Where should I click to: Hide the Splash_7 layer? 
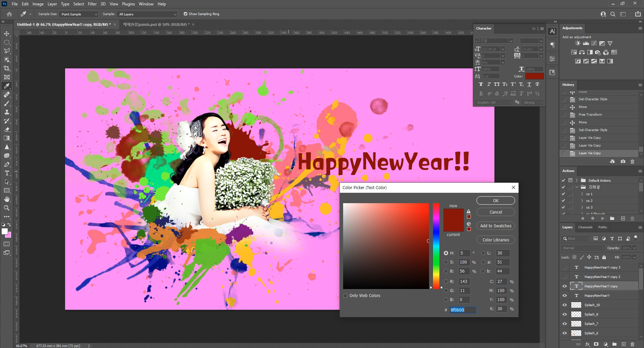pyautogui.click(x=565, y=324)
